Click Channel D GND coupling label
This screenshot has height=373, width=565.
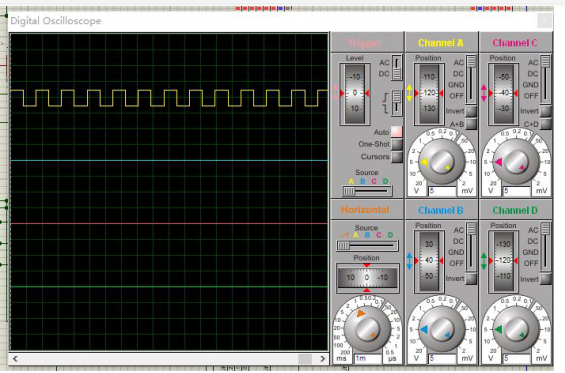(530, 252)
